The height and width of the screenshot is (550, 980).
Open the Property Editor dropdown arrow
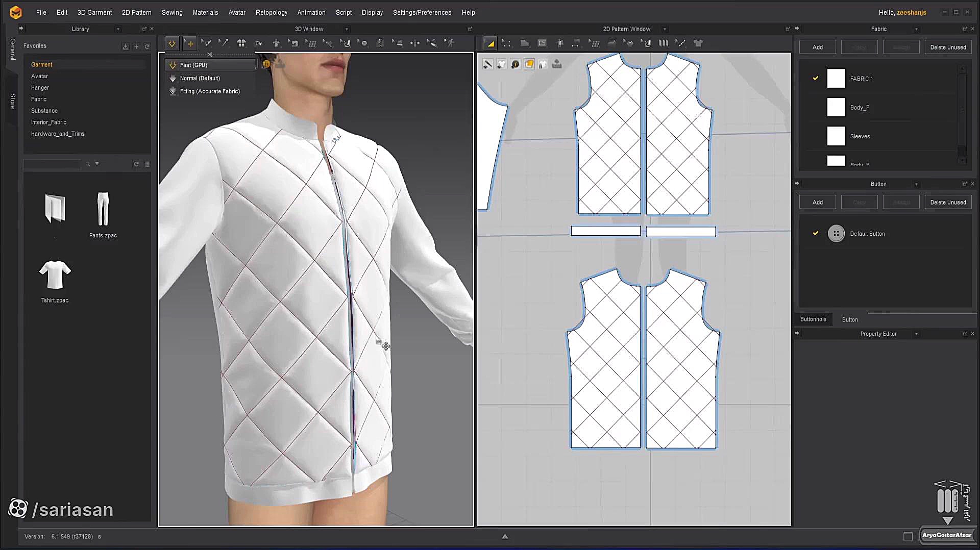[916, 334]
